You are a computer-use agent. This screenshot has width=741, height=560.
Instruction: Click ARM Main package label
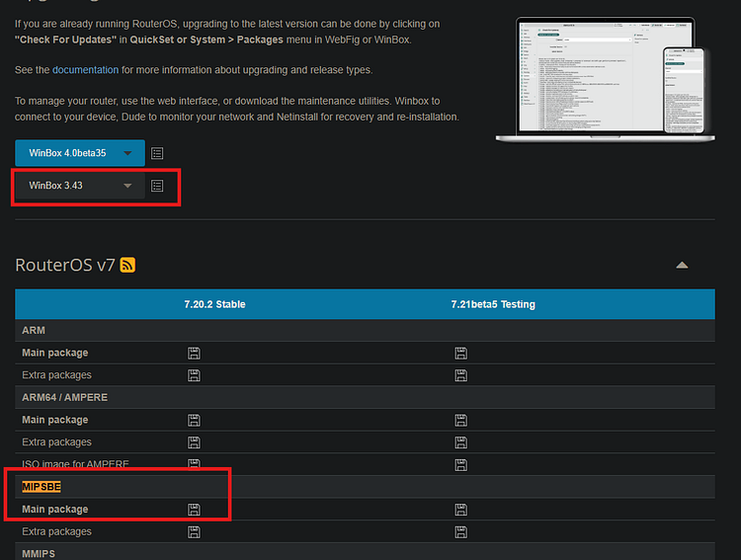(x=54, y=353)
